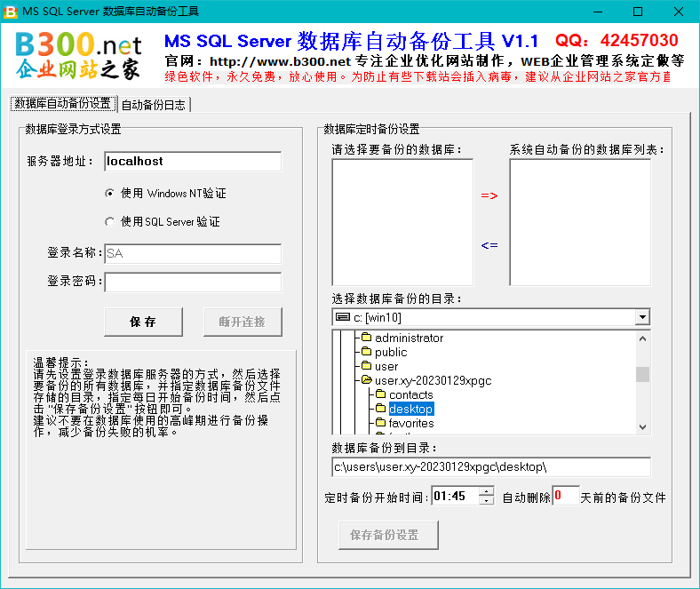Click the B300.net logo image
Screen dimensions: 700x589
78,55
